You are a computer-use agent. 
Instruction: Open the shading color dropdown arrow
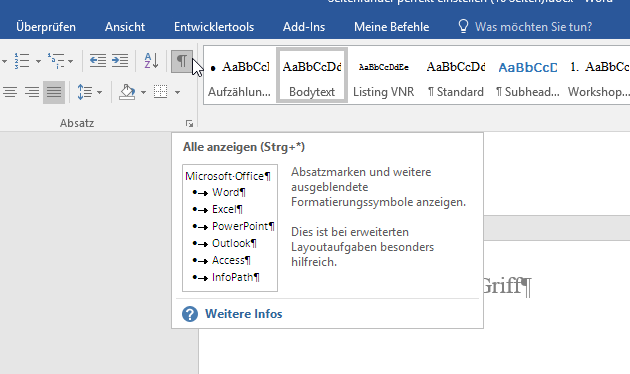[x=143, y=93]
